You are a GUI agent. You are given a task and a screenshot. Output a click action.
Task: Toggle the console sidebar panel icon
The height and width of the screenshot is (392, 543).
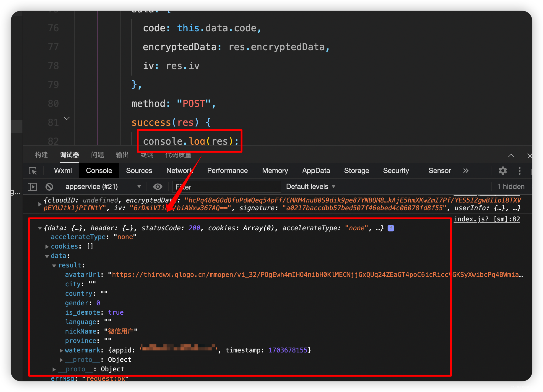pos(32,187)
